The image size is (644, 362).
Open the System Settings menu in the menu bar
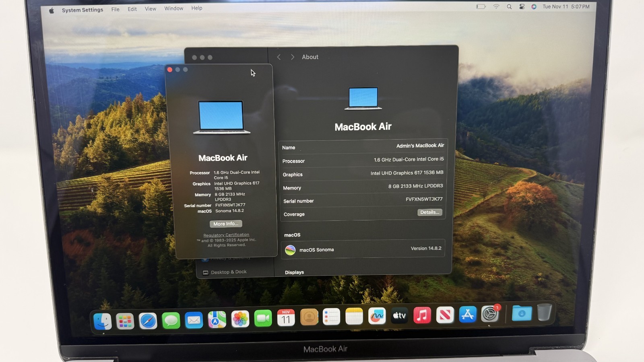pos(83,10)
